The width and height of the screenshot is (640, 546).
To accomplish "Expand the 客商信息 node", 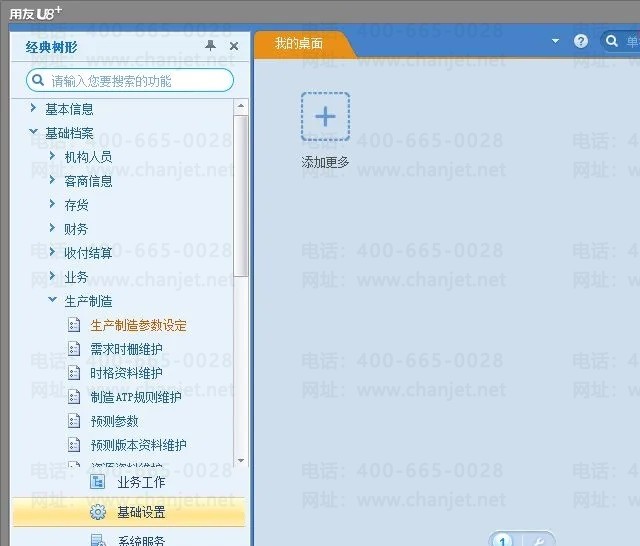I will point(52,180).
